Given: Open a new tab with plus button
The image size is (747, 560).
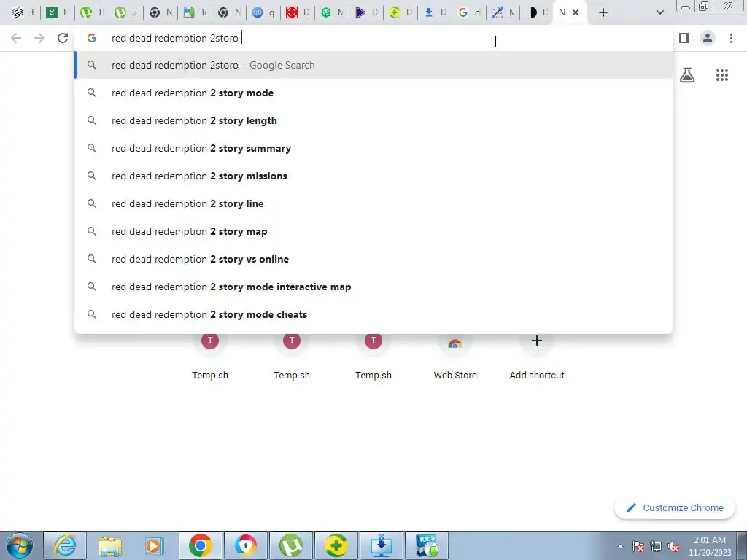Looking at the screenshot, I should 603,13.
